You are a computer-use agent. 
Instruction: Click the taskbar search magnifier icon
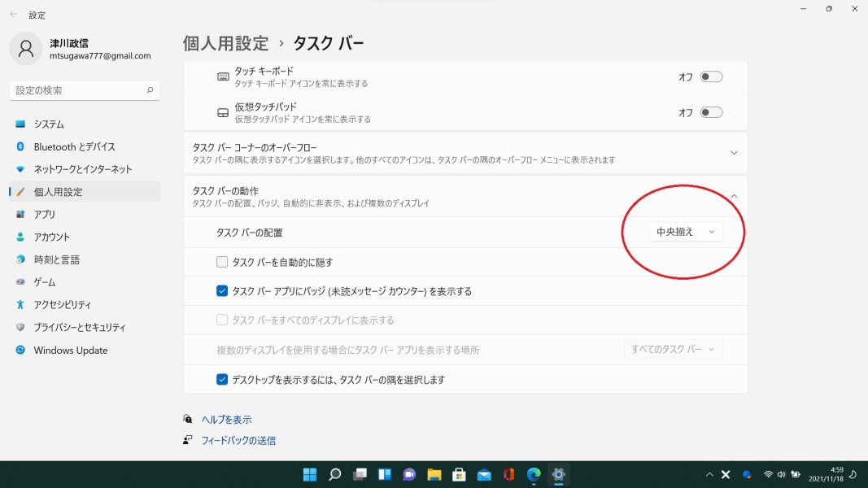334,474
